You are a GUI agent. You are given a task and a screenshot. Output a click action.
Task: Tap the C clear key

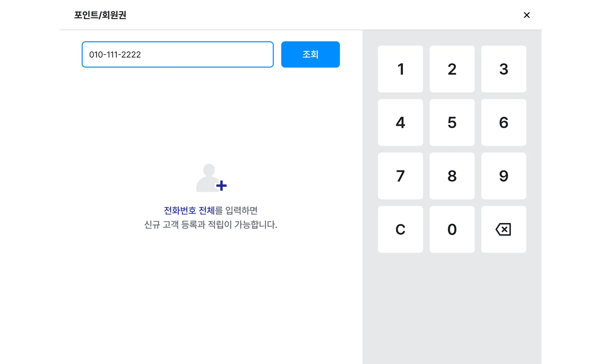tap(400, 229)
